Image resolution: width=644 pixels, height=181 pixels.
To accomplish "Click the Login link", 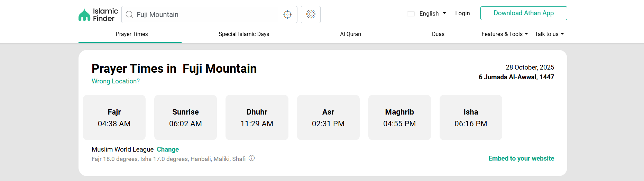I will (x=462, y=13).
